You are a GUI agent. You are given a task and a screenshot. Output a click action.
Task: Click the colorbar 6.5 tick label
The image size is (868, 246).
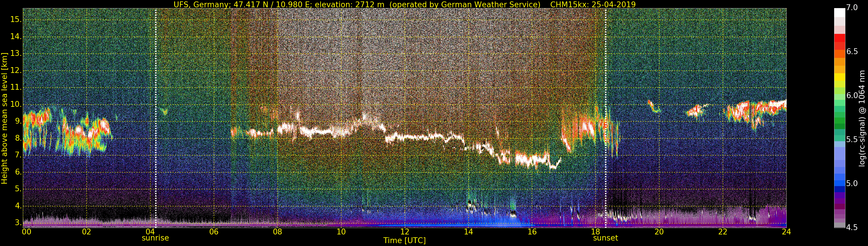point(852,52)
